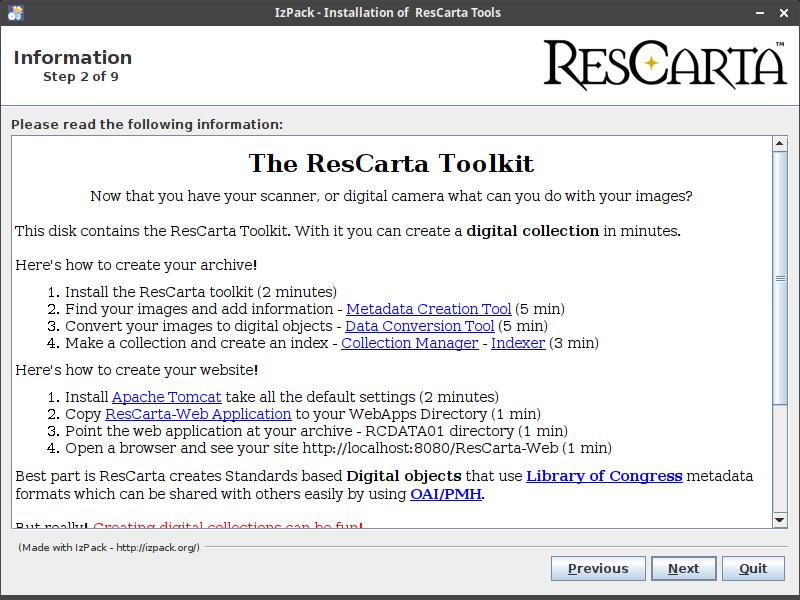The image size is (800, 600).
Task: Open the Apache Tomcat link
Action: coord(167,397)
